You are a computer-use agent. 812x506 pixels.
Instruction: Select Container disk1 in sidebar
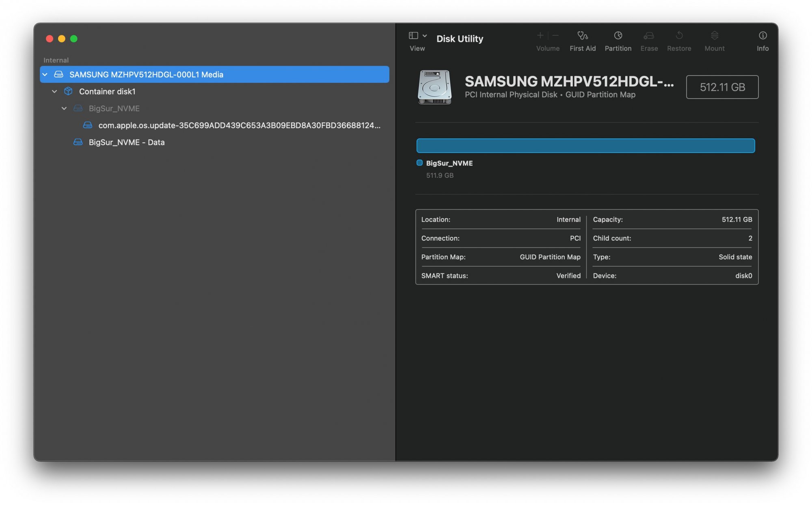[107, 92]
